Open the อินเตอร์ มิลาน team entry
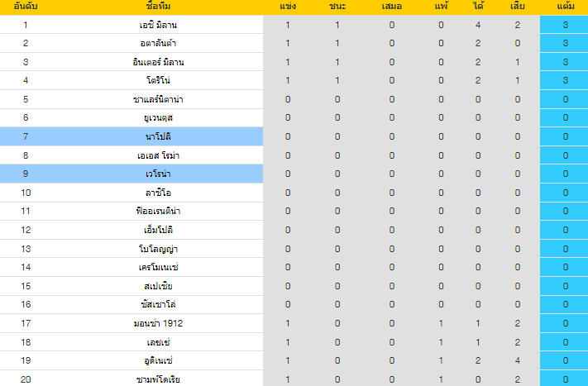This screenshot has height=386, width=588. (x=158, y=62)
